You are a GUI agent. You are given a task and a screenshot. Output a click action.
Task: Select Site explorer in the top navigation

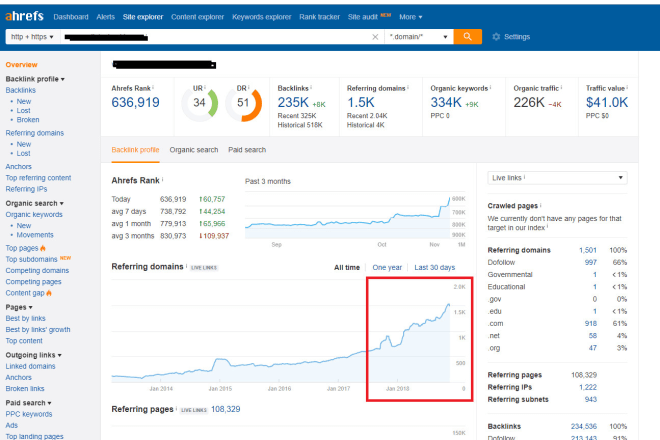143,17
